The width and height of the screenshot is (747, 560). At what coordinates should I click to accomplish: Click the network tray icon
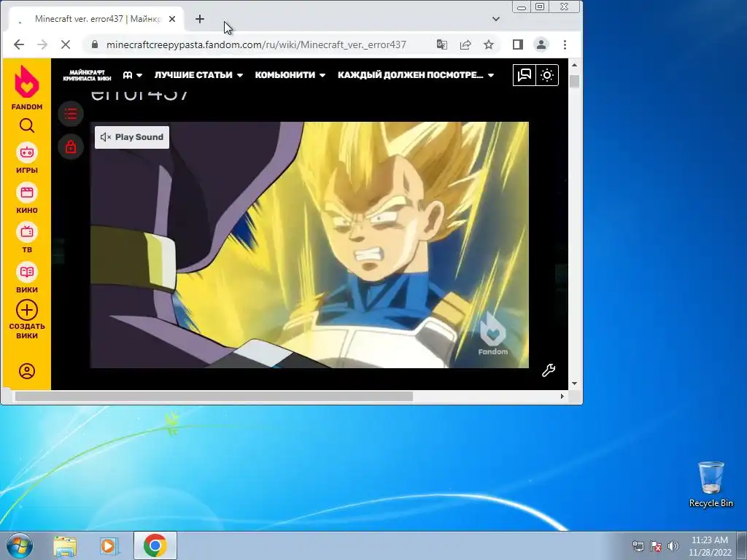coord(638,546)
